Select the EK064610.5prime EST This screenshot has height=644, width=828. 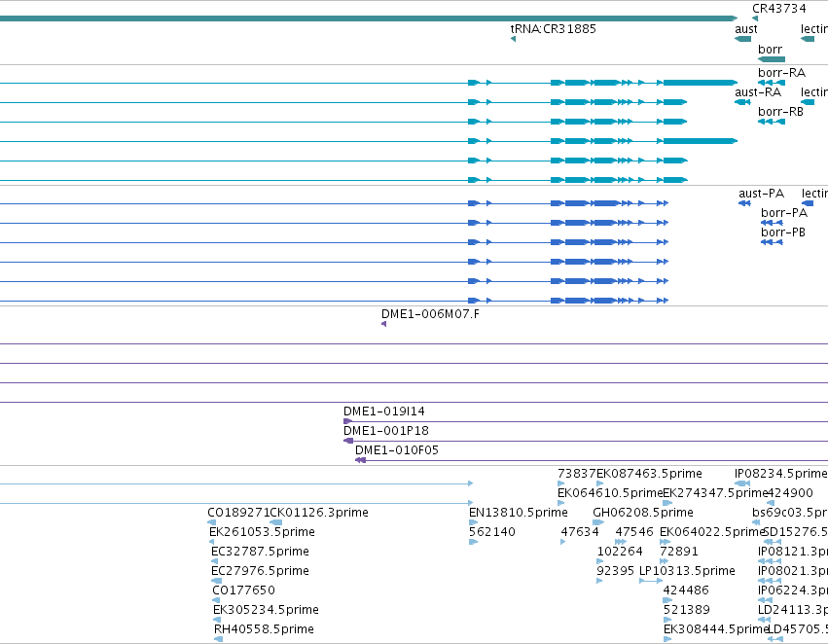point(610,493)
